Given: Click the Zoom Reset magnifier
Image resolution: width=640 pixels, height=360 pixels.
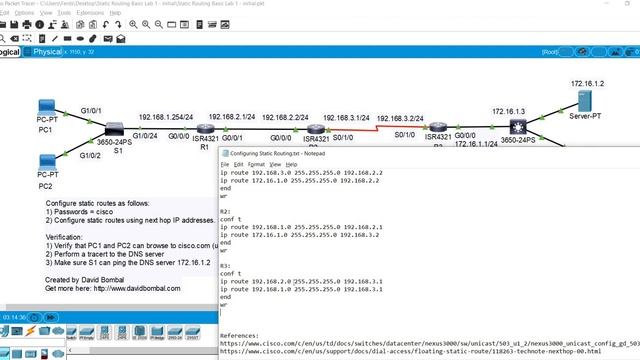Looking at the screenshot, I should click(x=146, y=25).
